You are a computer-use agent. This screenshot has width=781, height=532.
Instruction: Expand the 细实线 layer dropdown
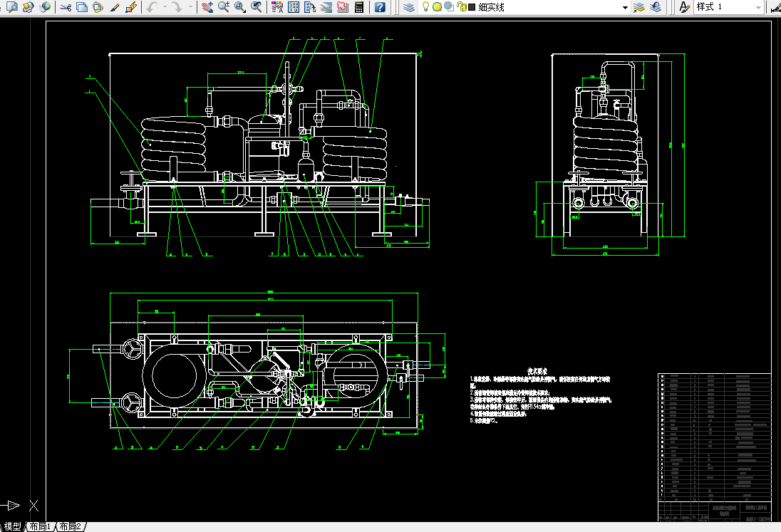625,7
